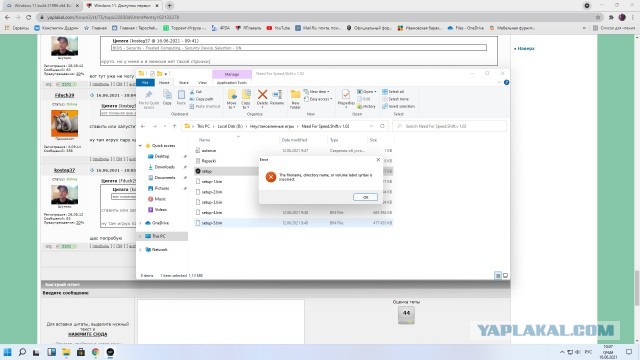Click the Files - OneDrive bookmark
The image size is (640, 360).
tap(465, 28)
